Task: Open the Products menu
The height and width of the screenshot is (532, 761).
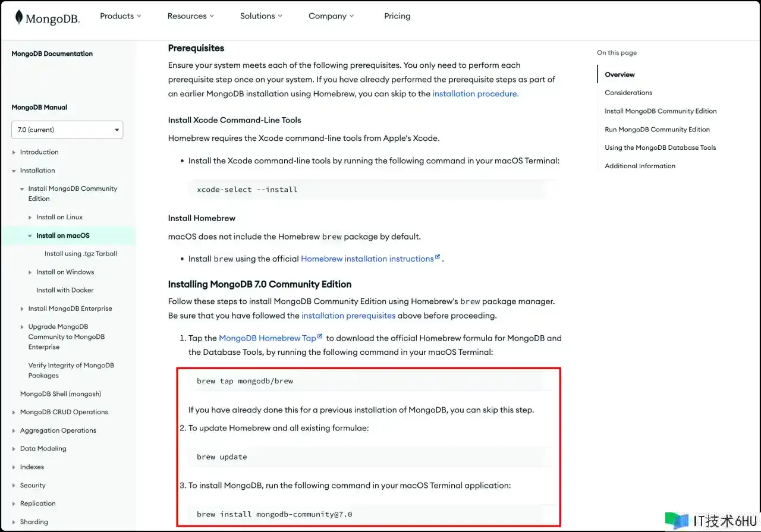Action: [x=121, y=16]
